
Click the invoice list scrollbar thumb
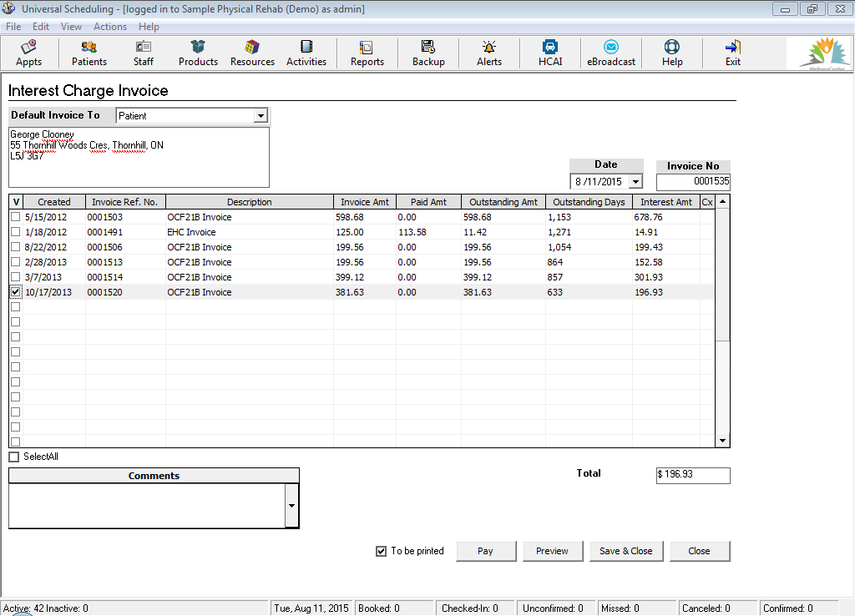click(722, 275)
